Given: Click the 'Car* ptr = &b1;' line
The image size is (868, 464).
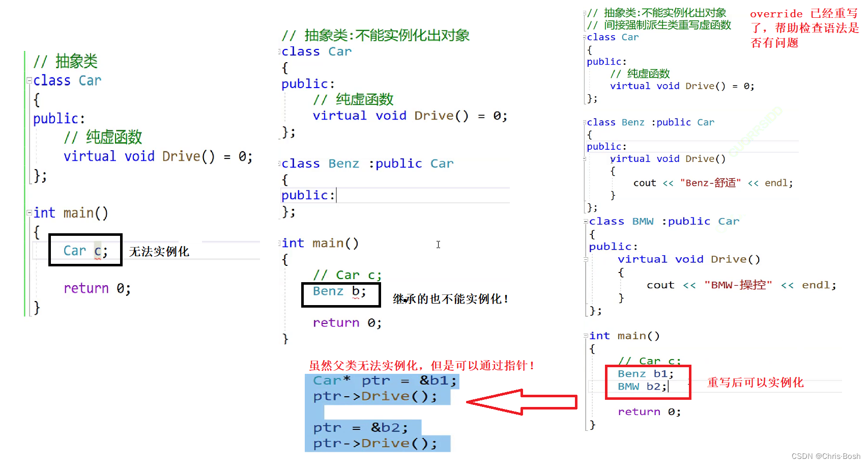Looking at the screenshot, I should [385, 381].
